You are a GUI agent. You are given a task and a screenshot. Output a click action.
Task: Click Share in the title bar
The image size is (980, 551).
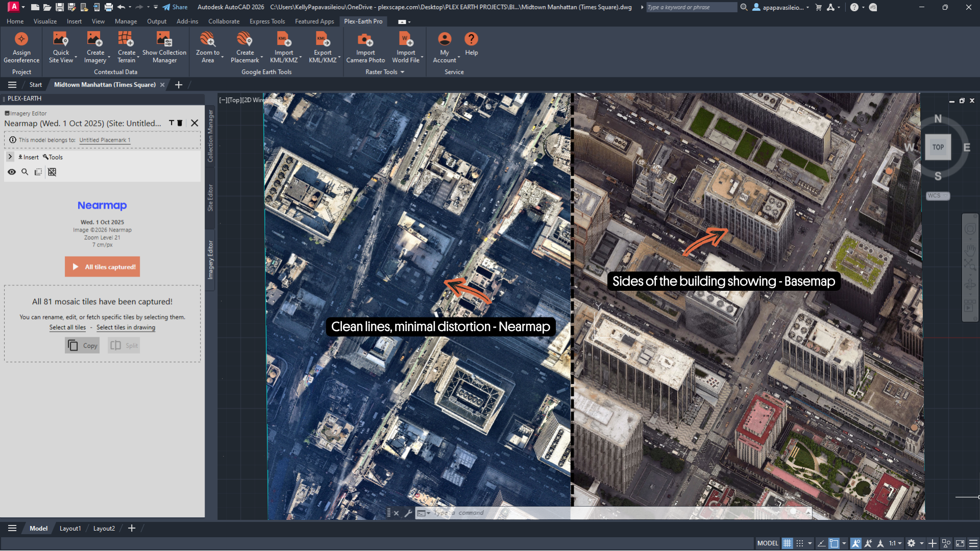pos(175,7)
